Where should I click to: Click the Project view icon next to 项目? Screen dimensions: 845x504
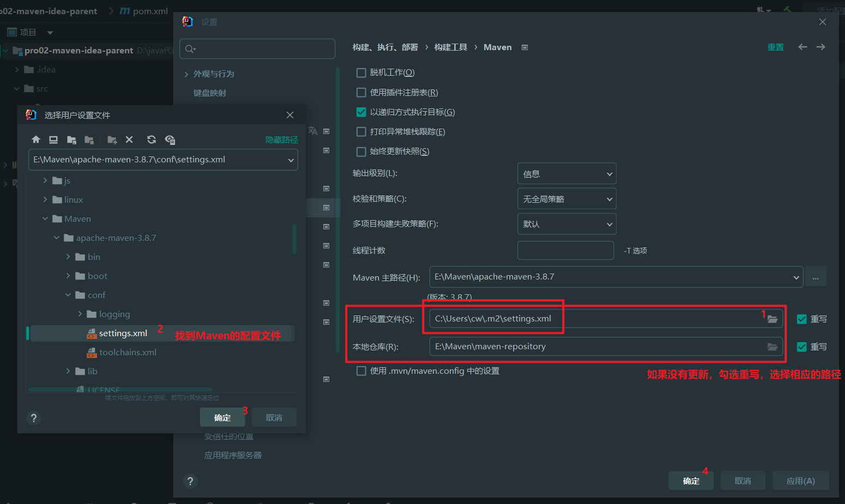(12, 32)
